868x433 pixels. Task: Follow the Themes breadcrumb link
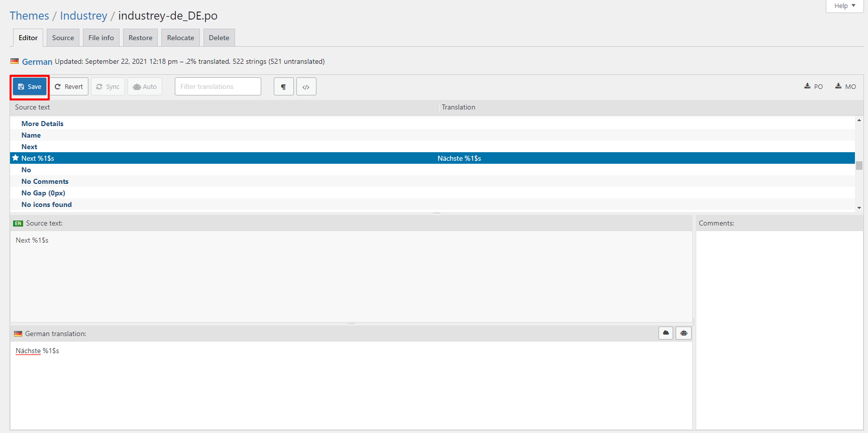pyautogui.click(x=29, y=16)
